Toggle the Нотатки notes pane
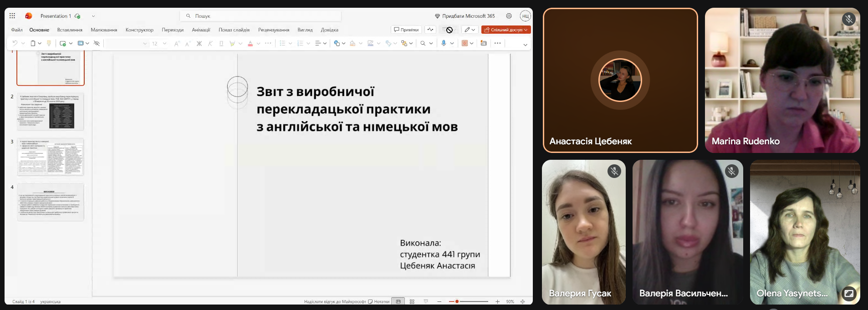Screen dimensions: 868x310 (379, 301)
